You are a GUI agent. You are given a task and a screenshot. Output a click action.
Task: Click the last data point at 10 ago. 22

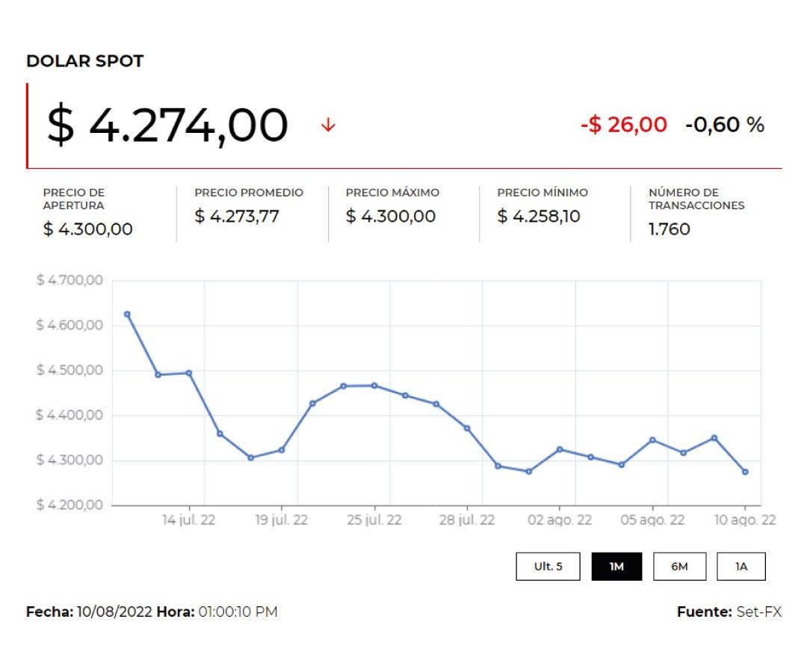[745, 472]
